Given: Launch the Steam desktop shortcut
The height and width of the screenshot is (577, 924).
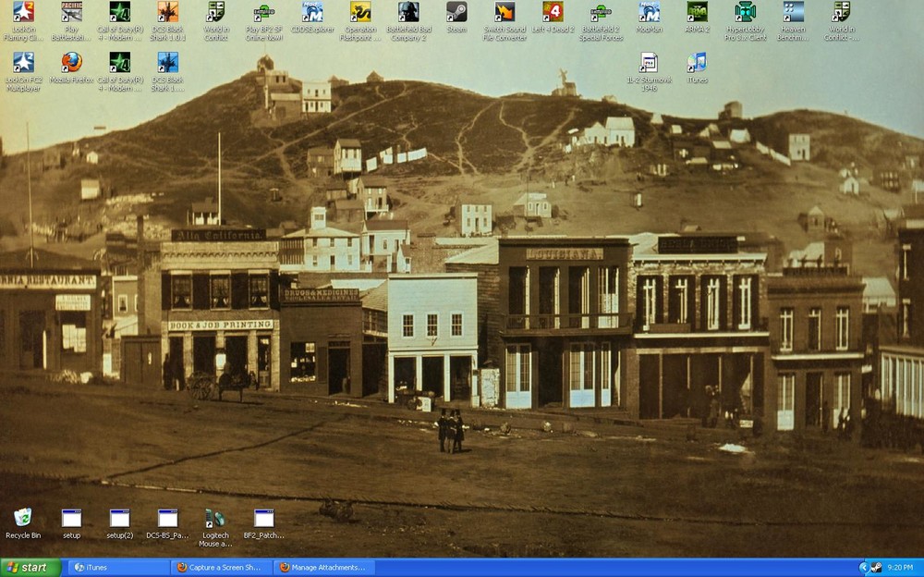Looking at the screenshot, I should (x=456, y=12).
